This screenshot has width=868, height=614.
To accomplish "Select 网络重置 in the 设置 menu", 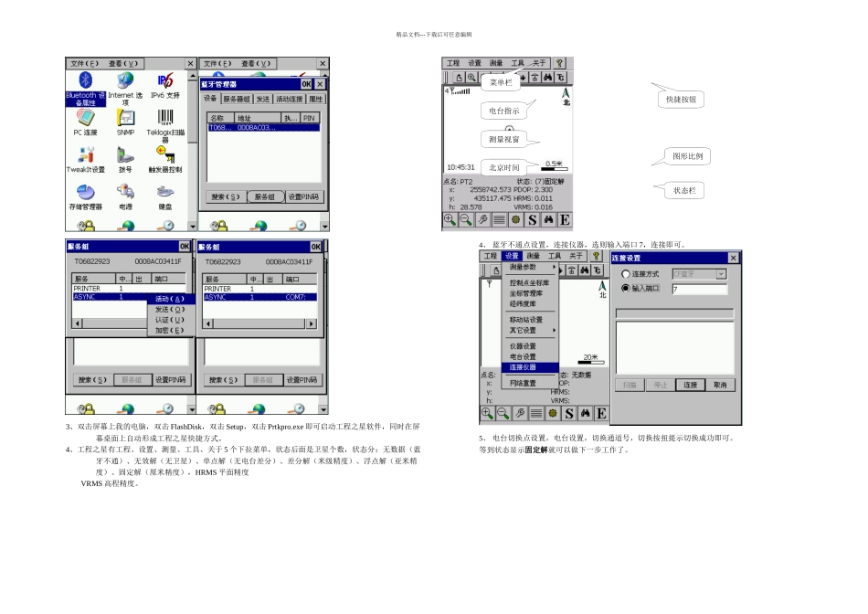I will click(530, 383).
